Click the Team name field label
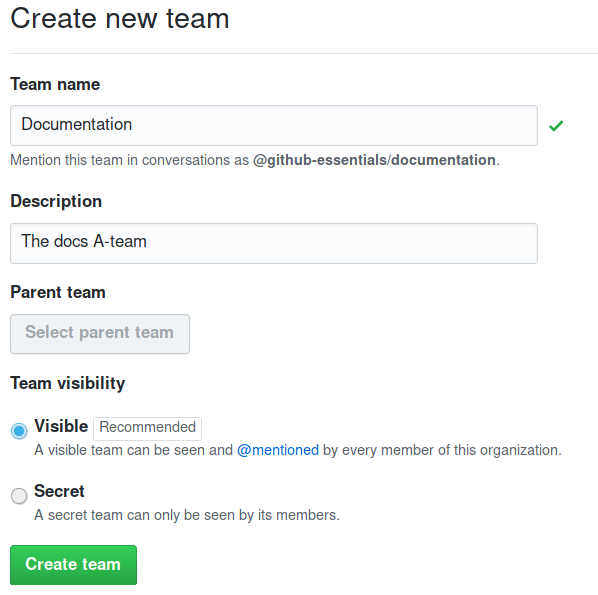This screenshot has width=598, height=595. coord(55,84)
